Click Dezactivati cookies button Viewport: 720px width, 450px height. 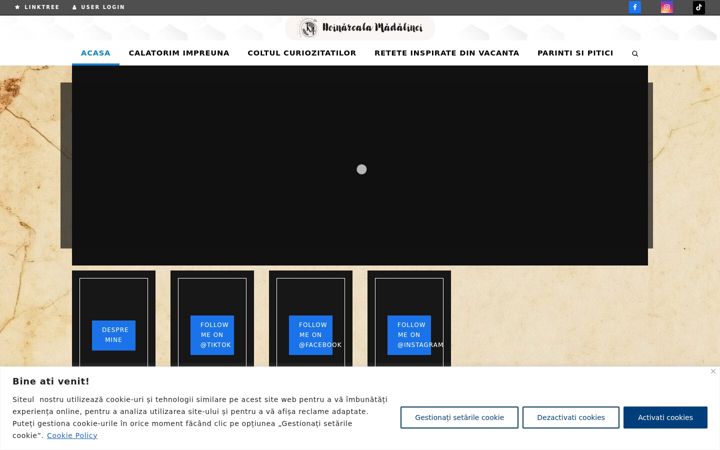tap(571, 417)
